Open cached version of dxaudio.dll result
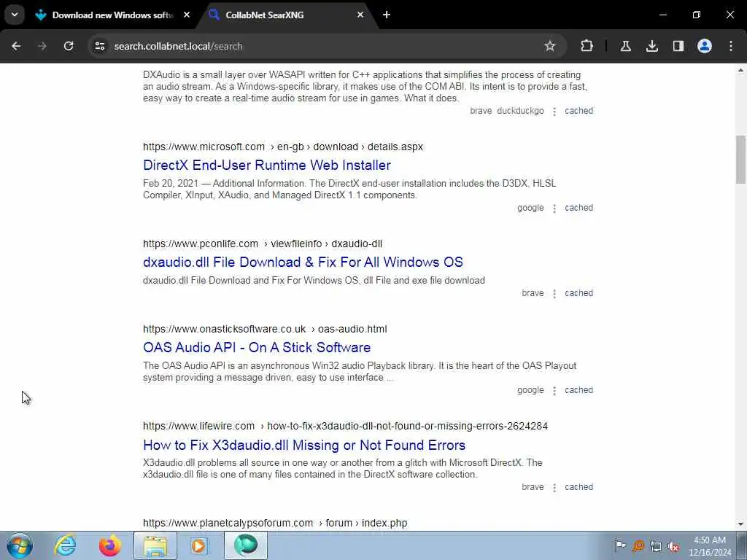Viewport: 747px width, 560px height. pos(578,293)
